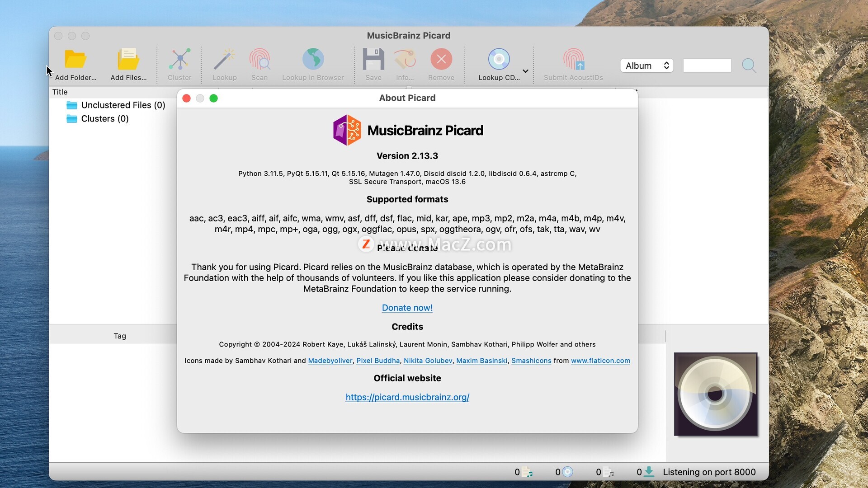Image resolution: width=868 pixels, height=488 pixels.
Task: Click the search magnifier icon in toolbar
Action: (x=749, y=66)
